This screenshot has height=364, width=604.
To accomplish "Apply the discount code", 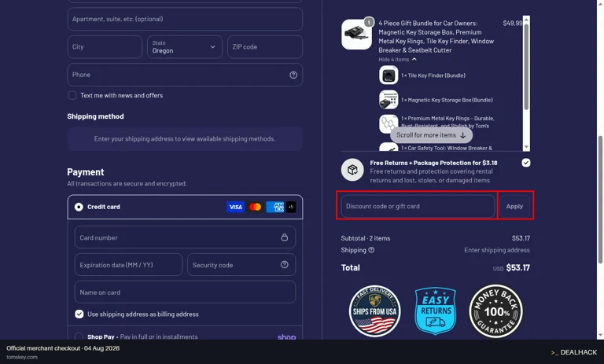I will [514, 207].
